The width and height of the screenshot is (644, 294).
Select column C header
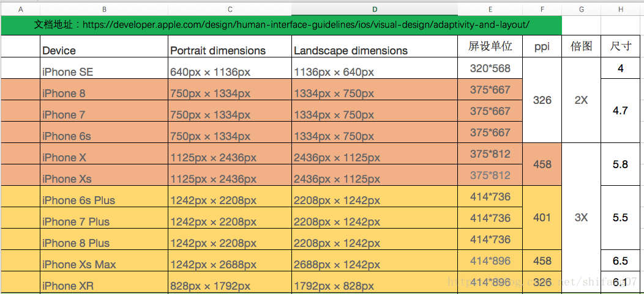click(230, 9)
